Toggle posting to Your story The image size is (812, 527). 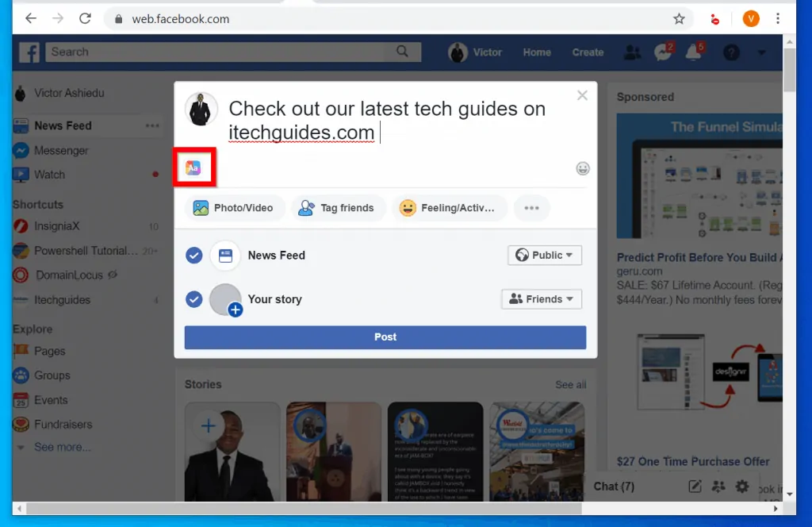click(193, 299)
